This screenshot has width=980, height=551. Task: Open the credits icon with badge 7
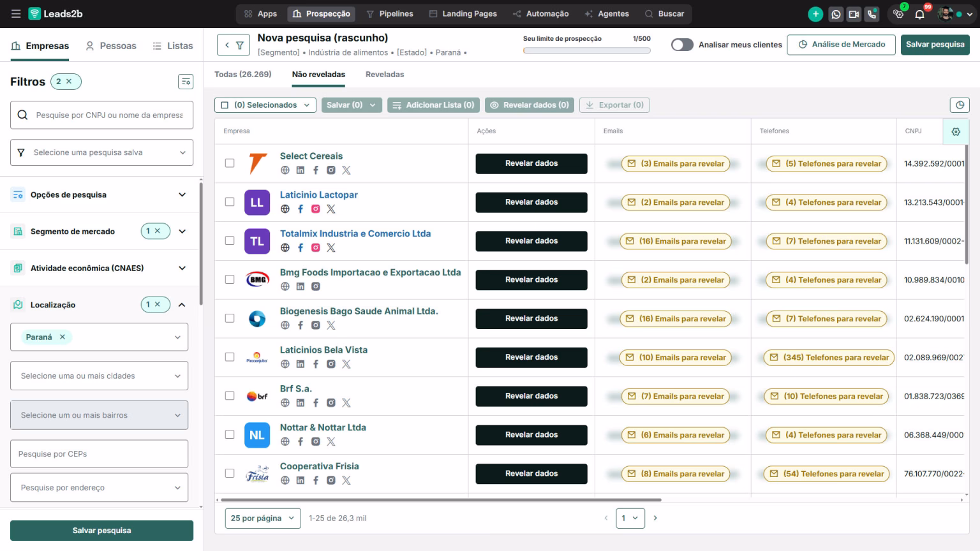tap(898, 14)
